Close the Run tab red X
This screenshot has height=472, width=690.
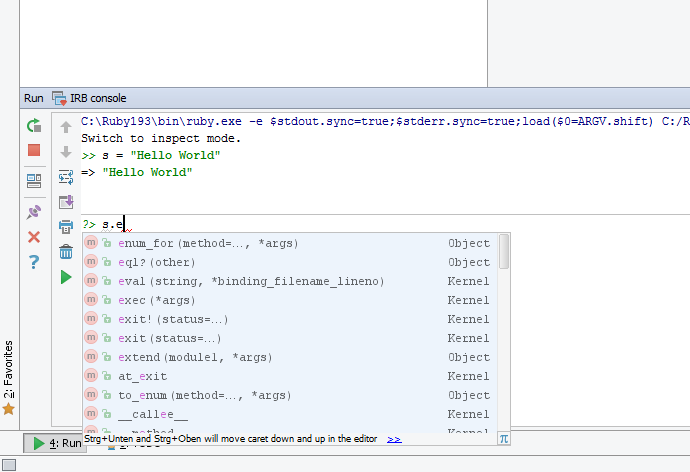click(34, 237)
